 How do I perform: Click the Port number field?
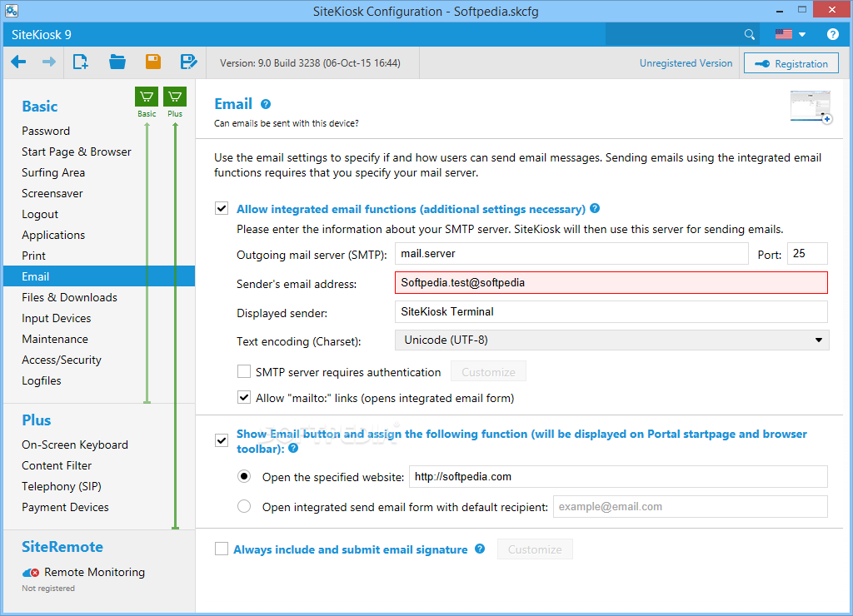click(807, 254)
